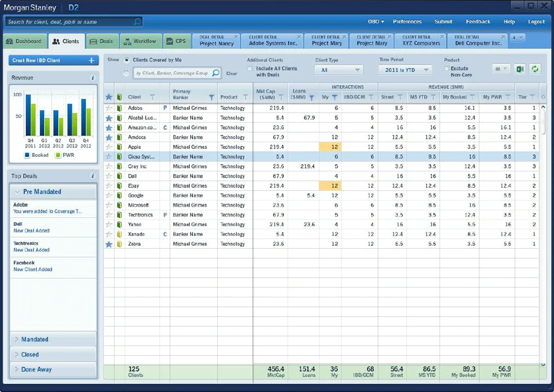The height and width of the screenshot is (392, 554).
Task: Select the search-by-client radio button
Action: pos(126,73)
